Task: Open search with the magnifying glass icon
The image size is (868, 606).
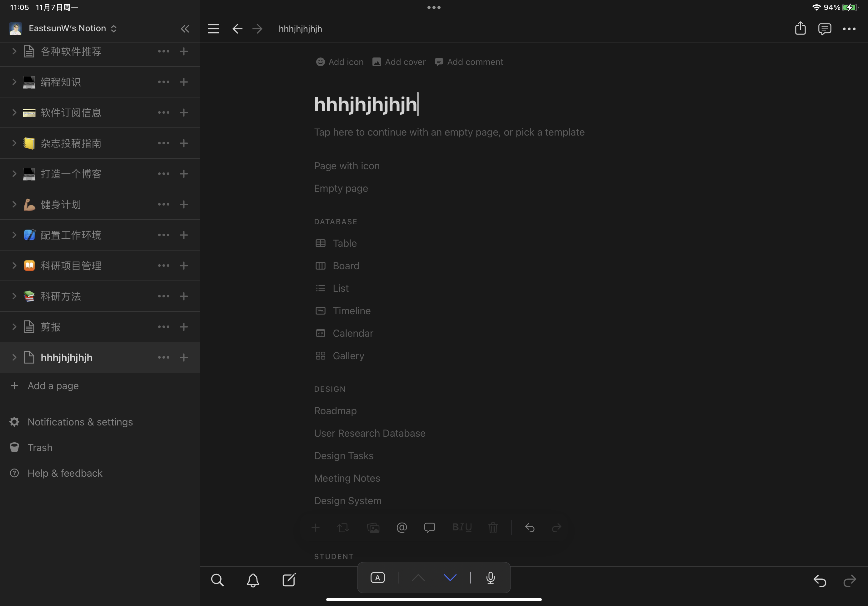Action: tap(217, 580)
